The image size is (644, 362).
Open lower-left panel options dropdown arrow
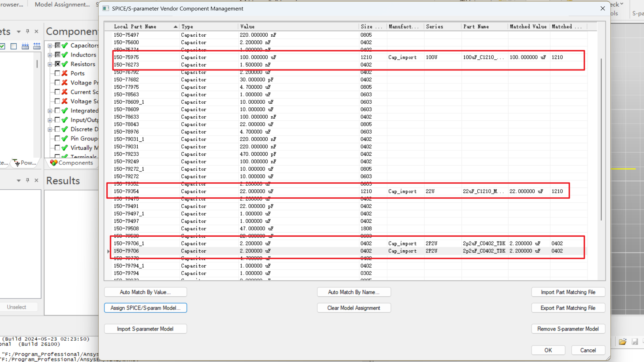[x=19, y=180]
